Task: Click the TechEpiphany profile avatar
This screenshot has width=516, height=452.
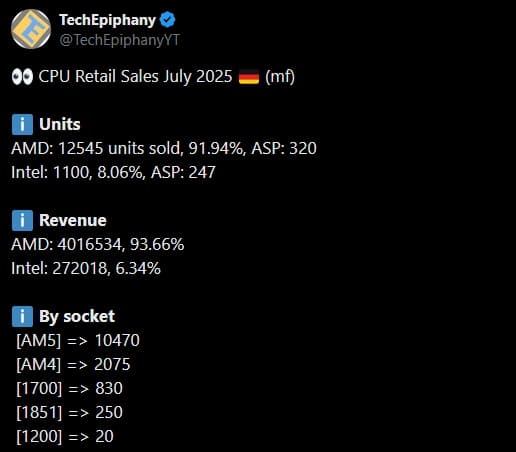Action: click(31, 29)
